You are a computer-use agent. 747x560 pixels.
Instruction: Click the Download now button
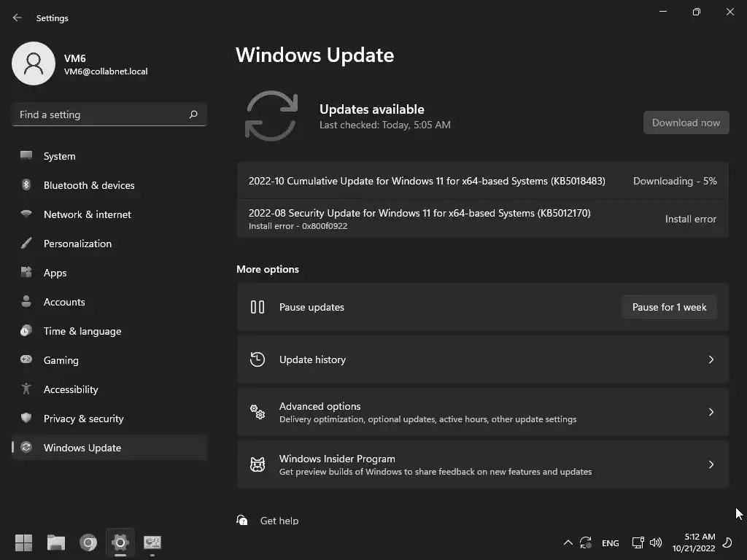pyautogui.click(x=686, y=122)
